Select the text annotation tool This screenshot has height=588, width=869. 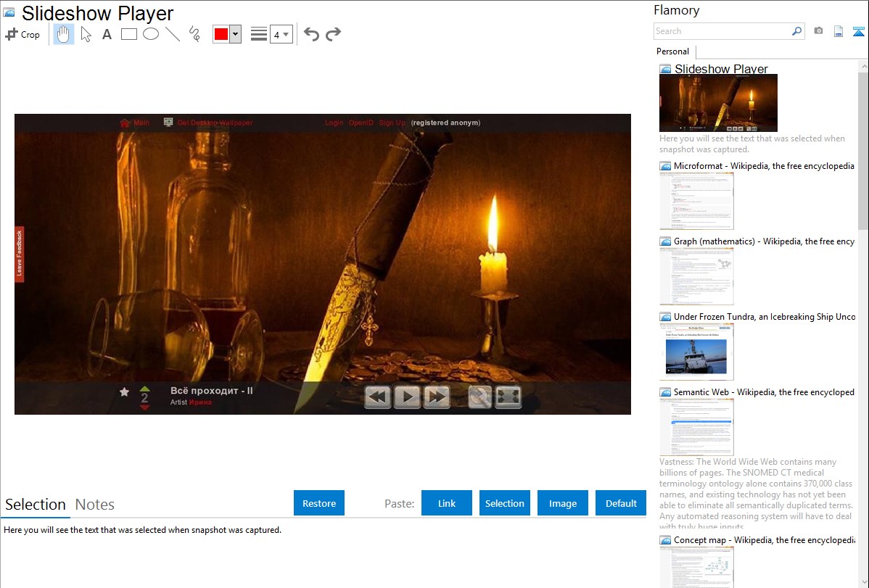pyautogui.click(x=107, y=34)
